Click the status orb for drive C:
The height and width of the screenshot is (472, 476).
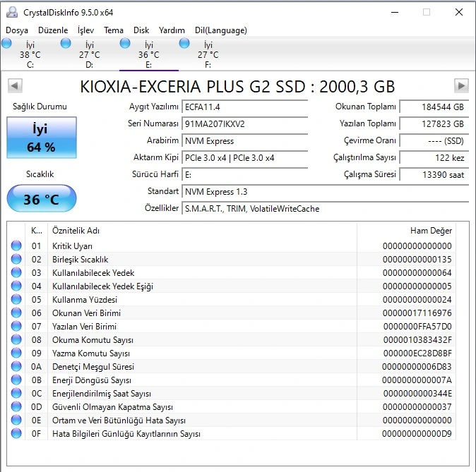[x=6, y=44]
